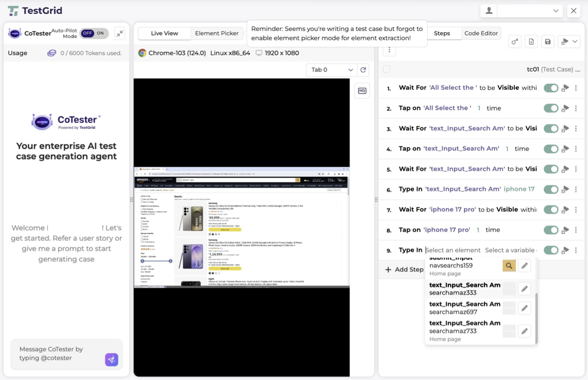588x380 pixels.
Task: Send the message to CoTester
Action: coord(111,359)
